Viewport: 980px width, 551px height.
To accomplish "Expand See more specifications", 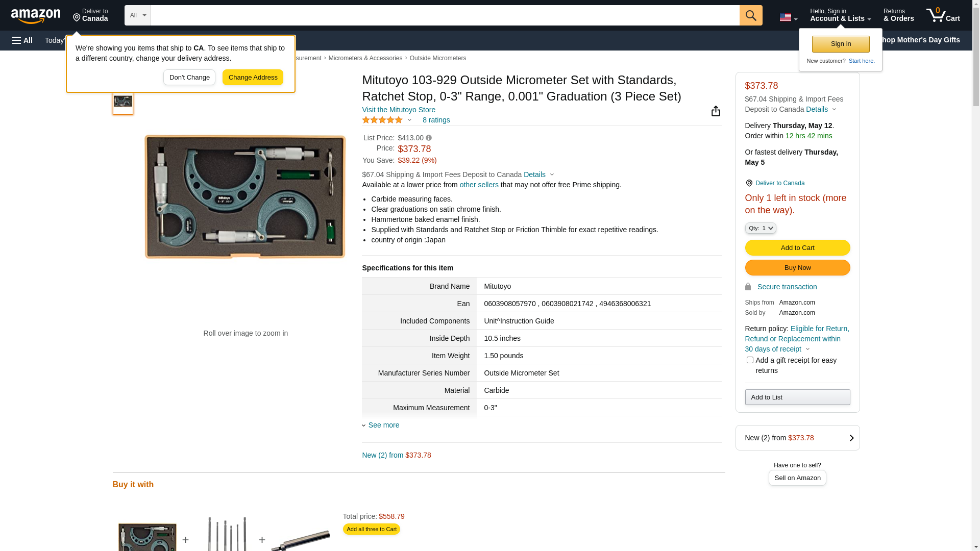I will click(383, 425).
